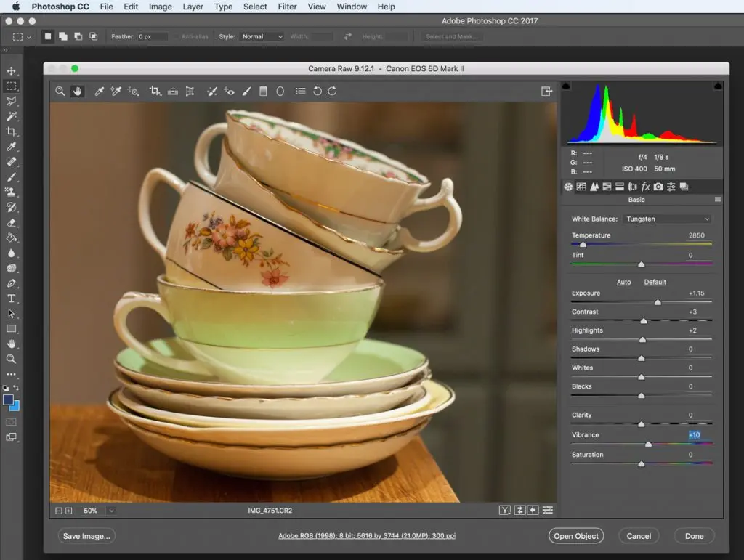Click the Exposure slider handle
This screenshot has width=744, height=560.
pos(658,302)
